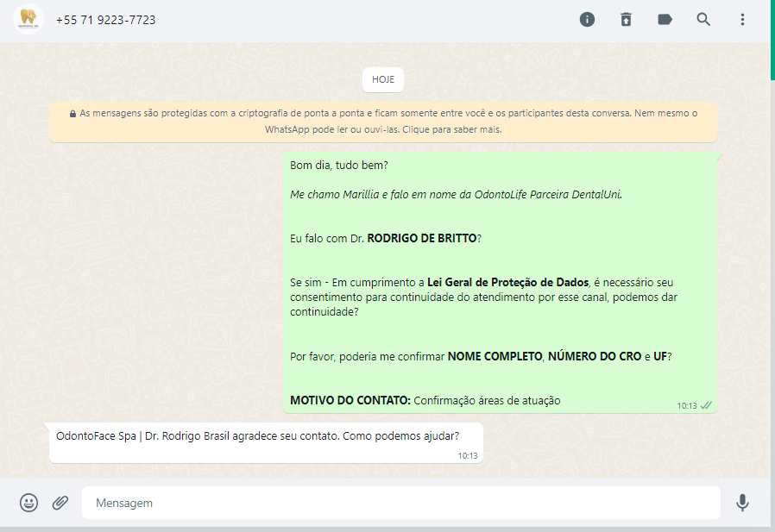Open the end-to-end encryption notice banner
Viewport: 775px width, 532px height.
pos(383,122)
